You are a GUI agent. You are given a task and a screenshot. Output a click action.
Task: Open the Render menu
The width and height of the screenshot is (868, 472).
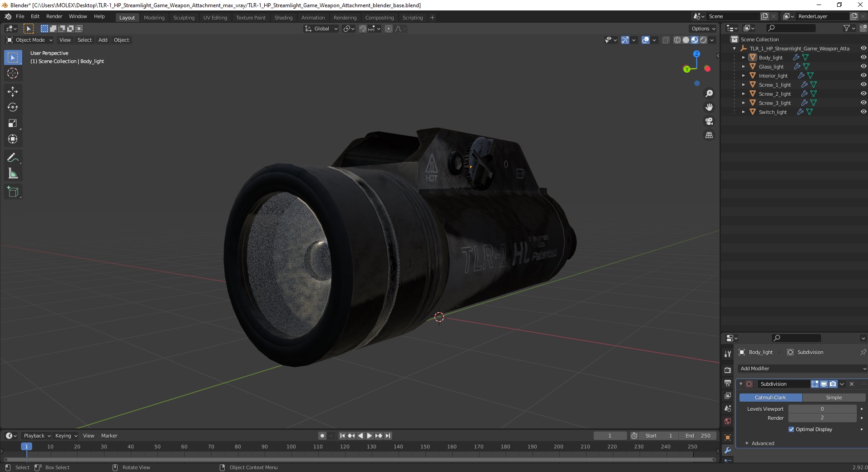[x=54, y=16]
